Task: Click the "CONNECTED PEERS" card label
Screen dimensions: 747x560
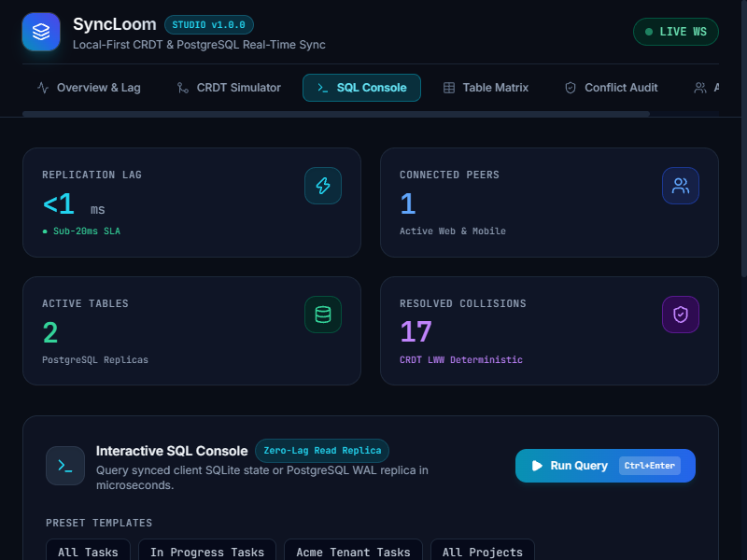Action: click(x=449, y=175)
